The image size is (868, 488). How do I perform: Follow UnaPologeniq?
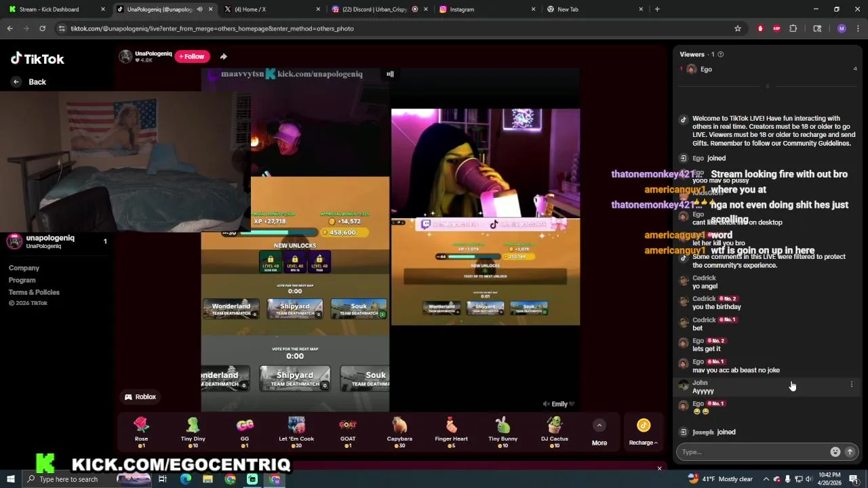191,56
